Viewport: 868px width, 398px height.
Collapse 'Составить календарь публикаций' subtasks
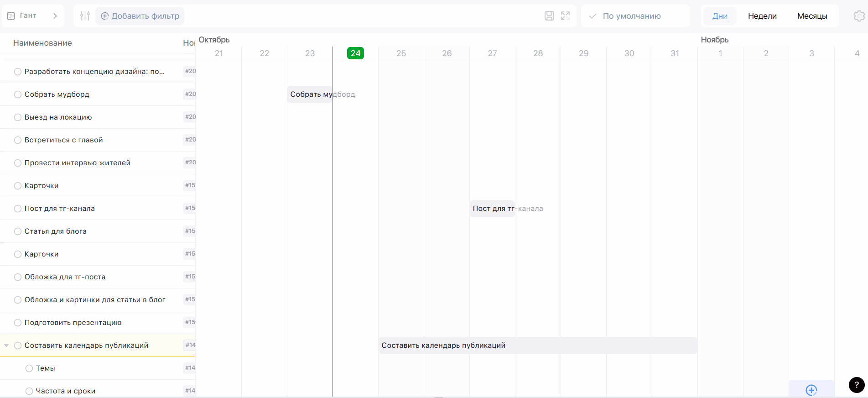pyautogui.click(x=6, y=346)
